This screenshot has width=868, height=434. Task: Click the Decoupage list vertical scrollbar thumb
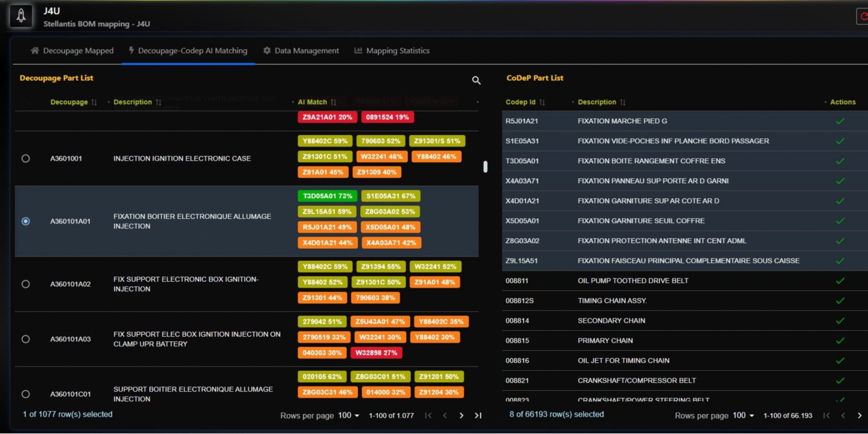[485, 167]
